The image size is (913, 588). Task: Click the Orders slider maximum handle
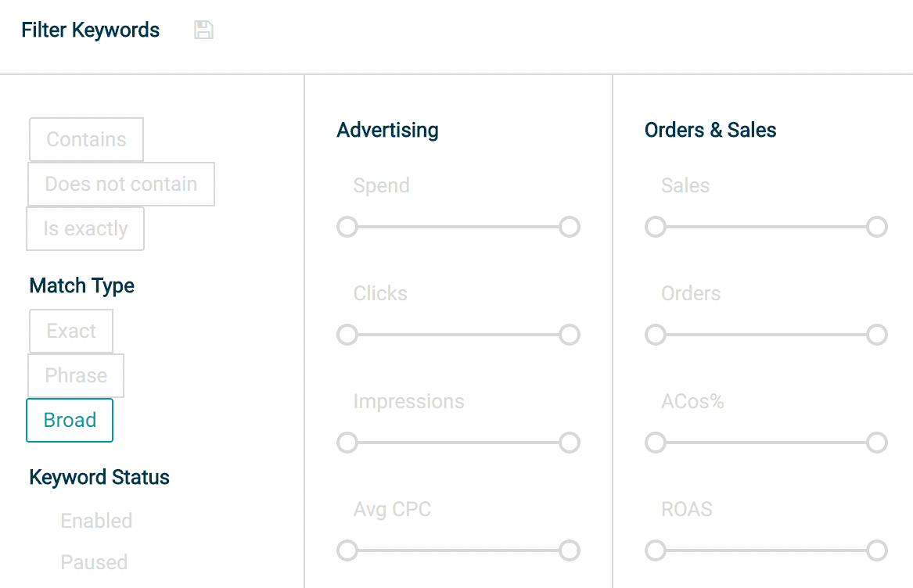(877, 335)
